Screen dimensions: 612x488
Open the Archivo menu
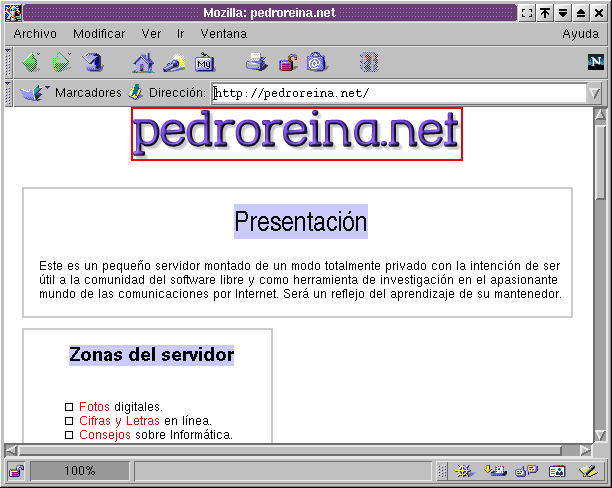[35, 33]
